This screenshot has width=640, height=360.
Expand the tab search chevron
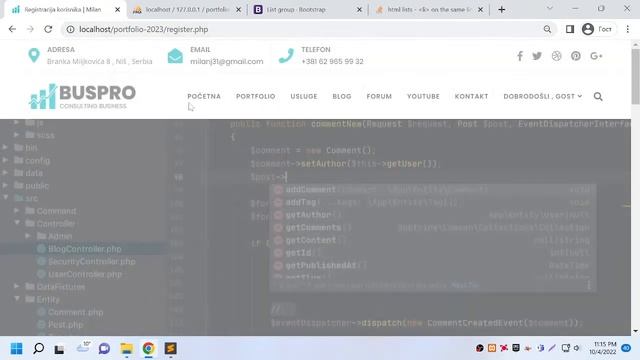pyautogui.click(x=550, y=8)
